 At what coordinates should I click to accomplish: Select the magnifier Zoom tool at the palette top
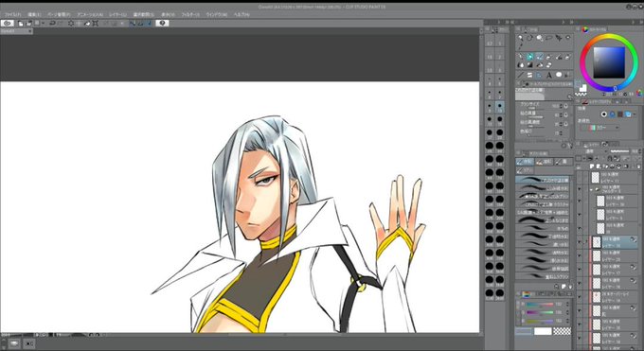point(520,38)
